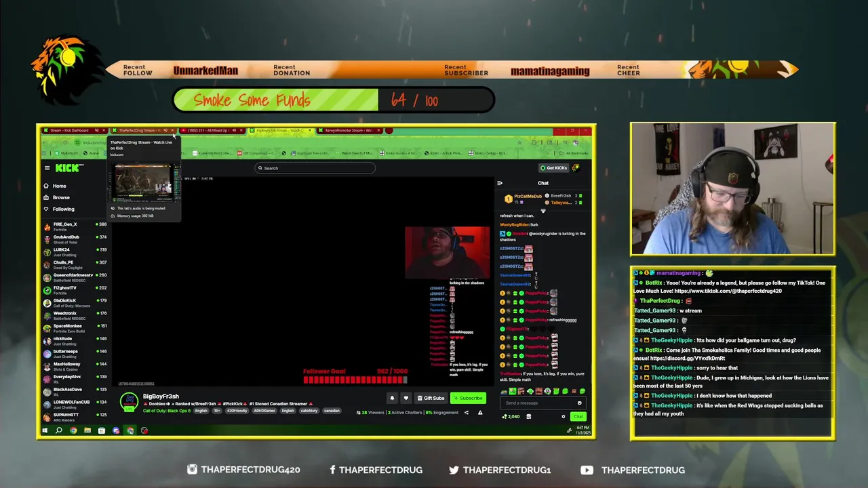Click WoolyRugRider username in chat

click(514, 224)
